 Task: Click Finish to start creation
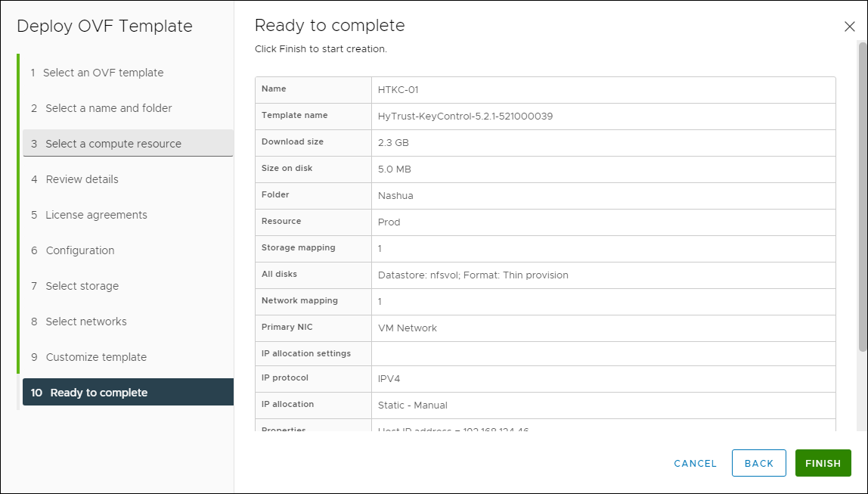tap(823, 464)
